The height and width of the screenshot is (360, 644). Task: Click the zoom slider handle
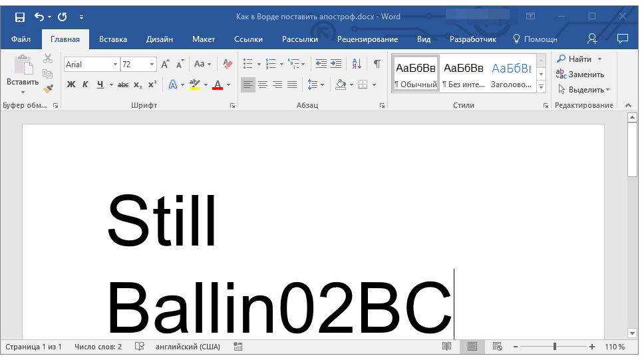click(x=555, y=347)
